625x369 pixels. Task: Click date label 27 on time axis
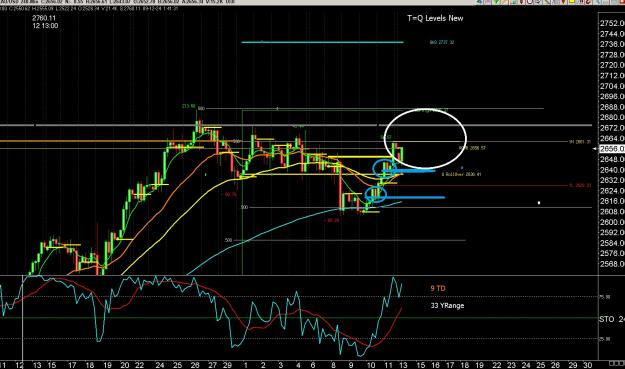coord(212,365)
